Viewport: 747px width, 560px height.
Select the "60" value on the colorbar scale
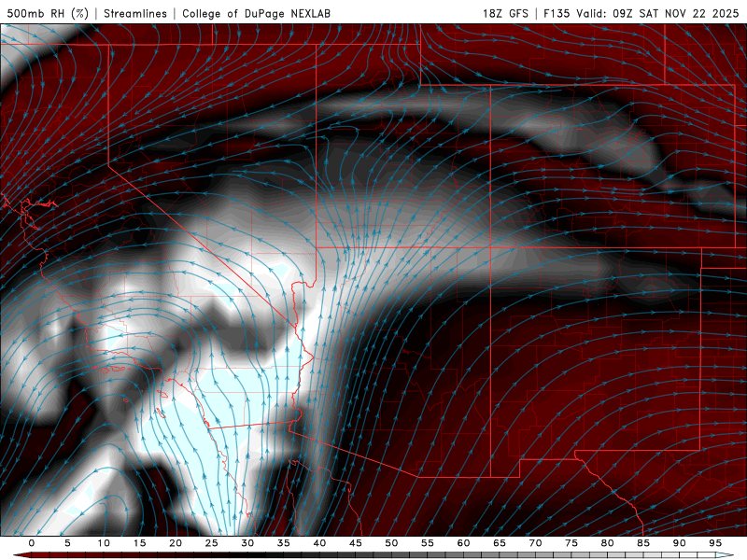coord(463,543)
